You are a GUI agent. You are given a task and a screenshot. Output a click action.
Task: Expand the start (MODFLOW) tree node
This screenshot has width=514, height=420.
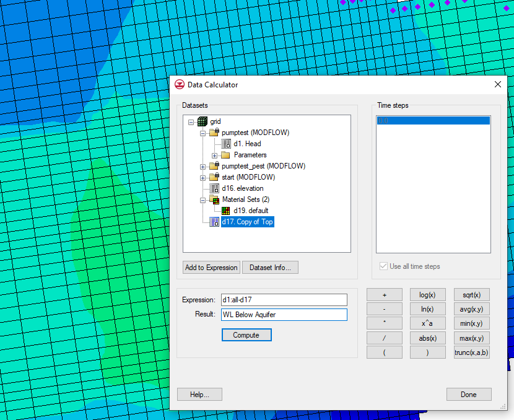(203, 177)
